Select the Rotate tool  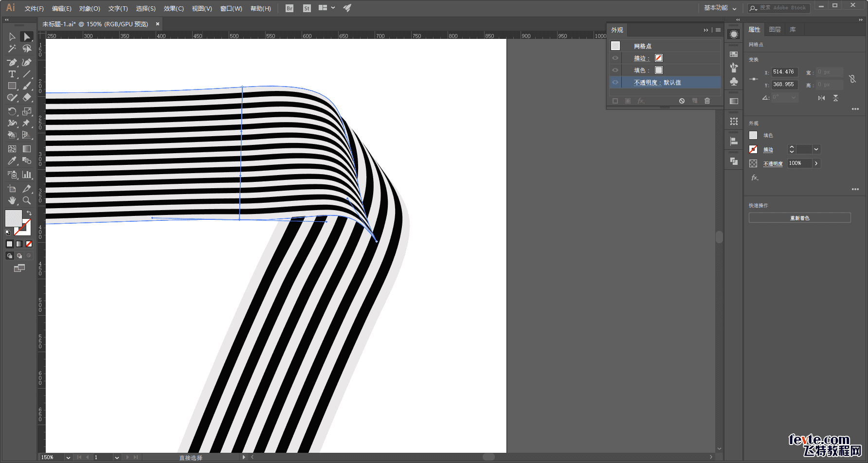point(12,111)
